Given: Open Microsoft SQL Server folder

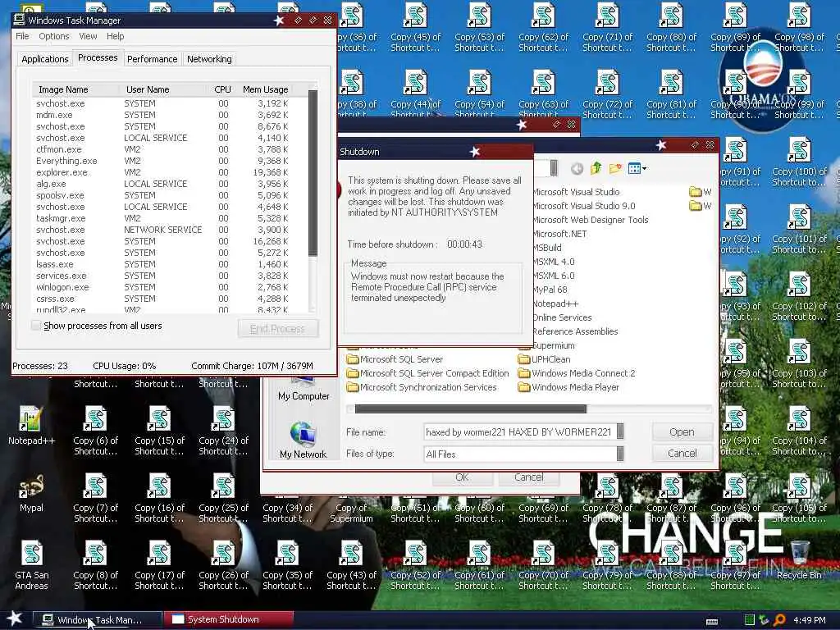Looking at the screenshot, I should tap(395, 359).
